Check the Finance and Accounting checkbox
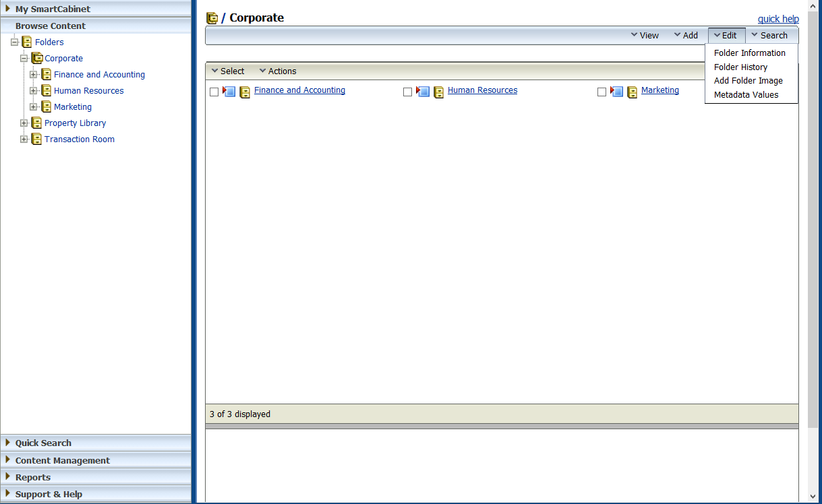822x504 pixels. point(214,92)
